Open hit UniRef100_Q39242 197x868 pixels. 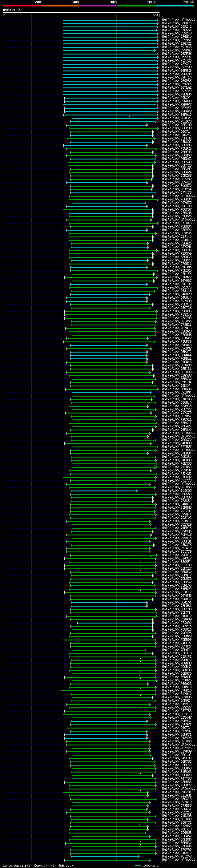[x=177, y=26]
